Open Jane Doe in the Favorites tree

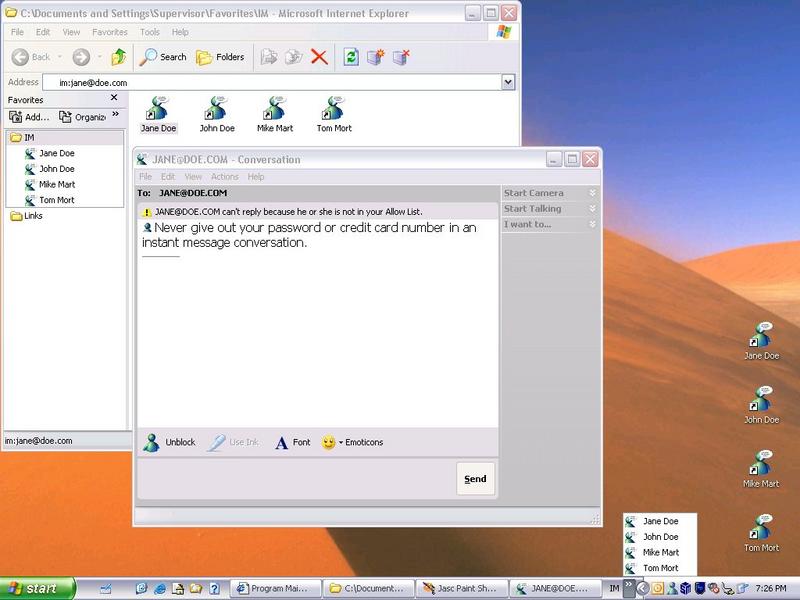tap(50, 153)
